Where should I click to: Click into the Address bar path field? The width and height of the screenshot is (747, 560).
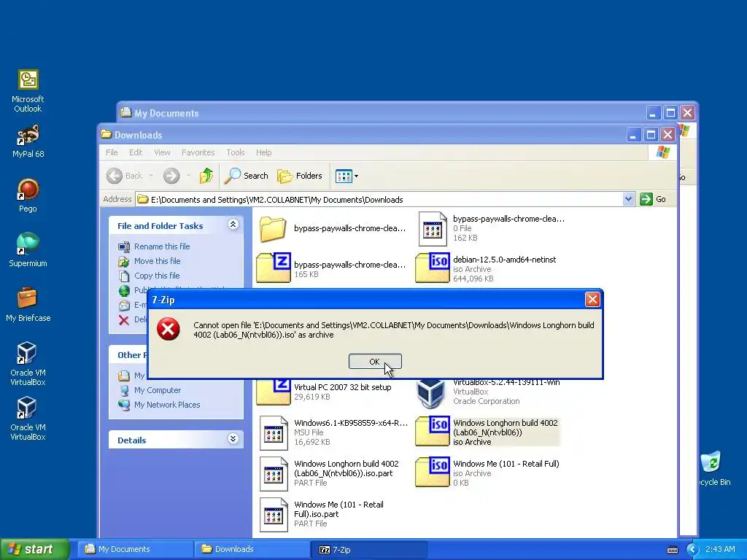379,200
